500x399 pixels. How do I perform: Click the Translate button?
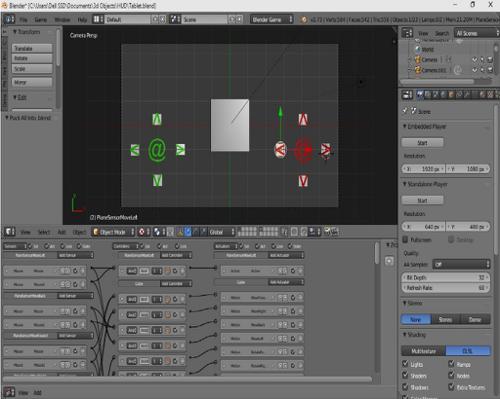click(x=32, y=48)
